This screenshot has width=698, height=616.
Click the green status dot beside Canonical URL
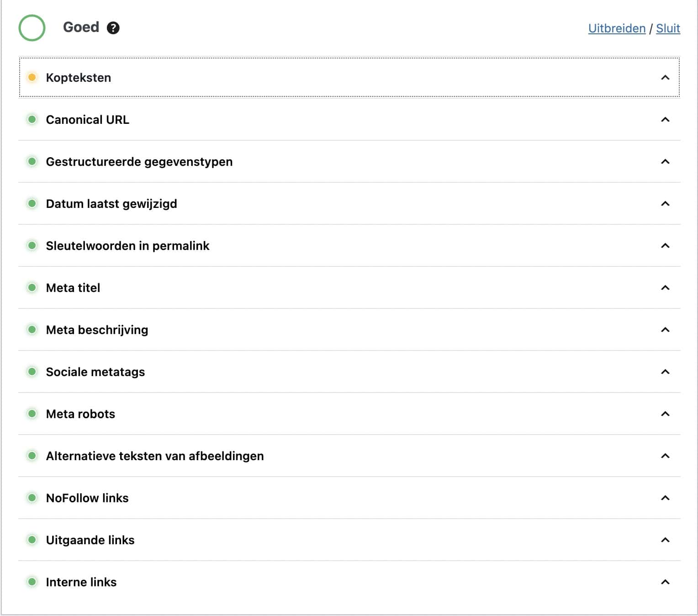[x=32, y=119]
